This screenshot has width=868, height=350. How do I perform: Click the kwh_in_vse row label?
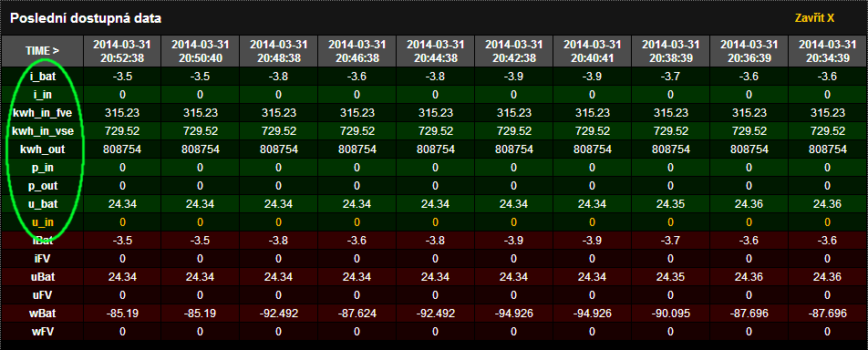(43, 131)
